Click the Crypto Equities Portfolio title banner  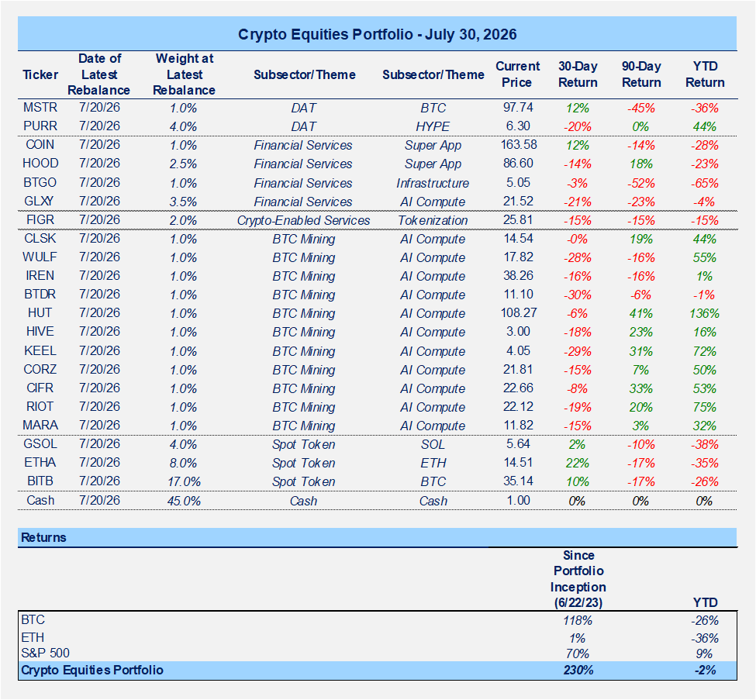[377, 34]
